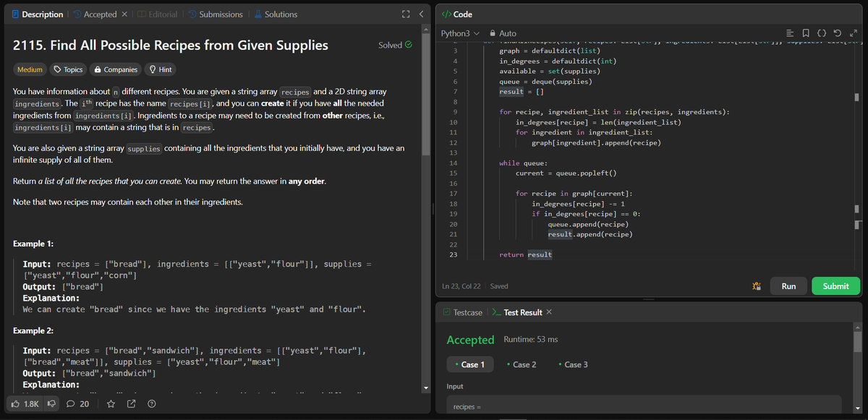Image resolution: width=868 pixels, height=420 pixels.
Task: Click the locked debugger icon beside Run
Action: pyautogui.click(x=757, y=286)
